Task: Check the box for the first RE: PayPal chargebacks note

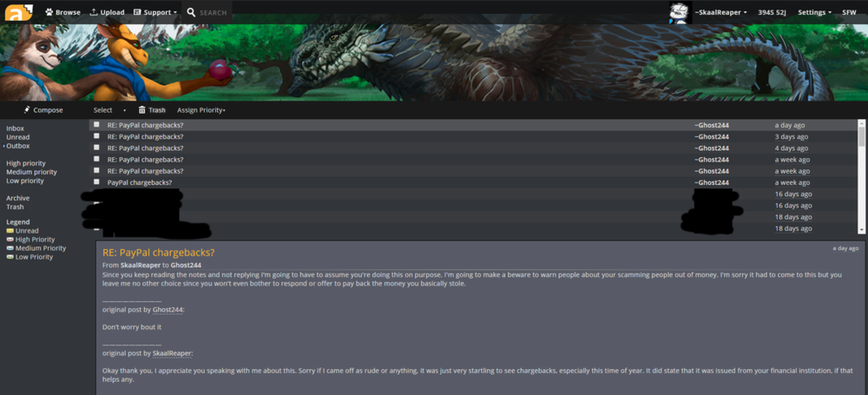Action: click(97, 125)
